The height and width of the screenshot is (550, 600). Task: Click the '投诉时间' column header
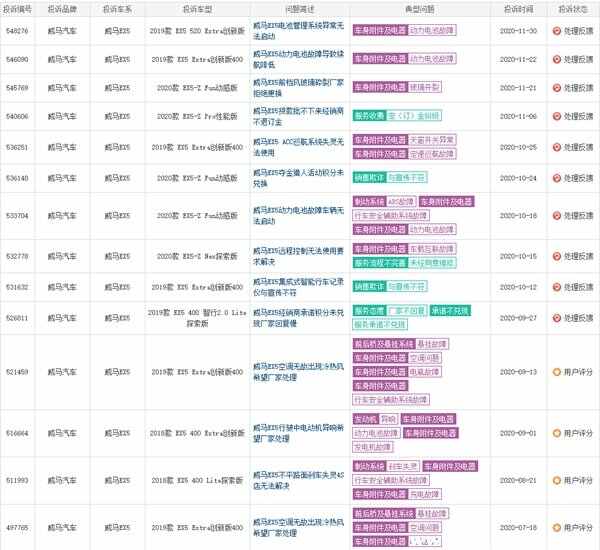[x=518, y=9]
